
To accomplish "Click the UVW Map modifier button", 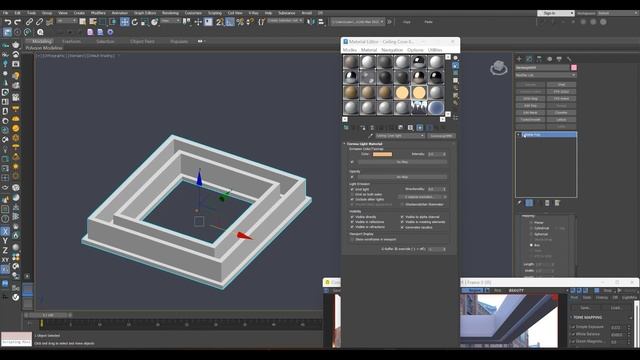I will tap(530, 98).
